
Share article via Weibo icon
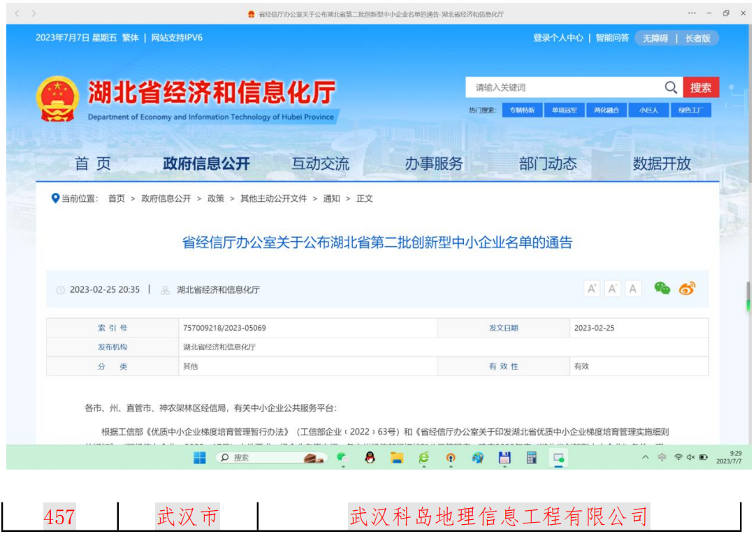click(687, 289)
